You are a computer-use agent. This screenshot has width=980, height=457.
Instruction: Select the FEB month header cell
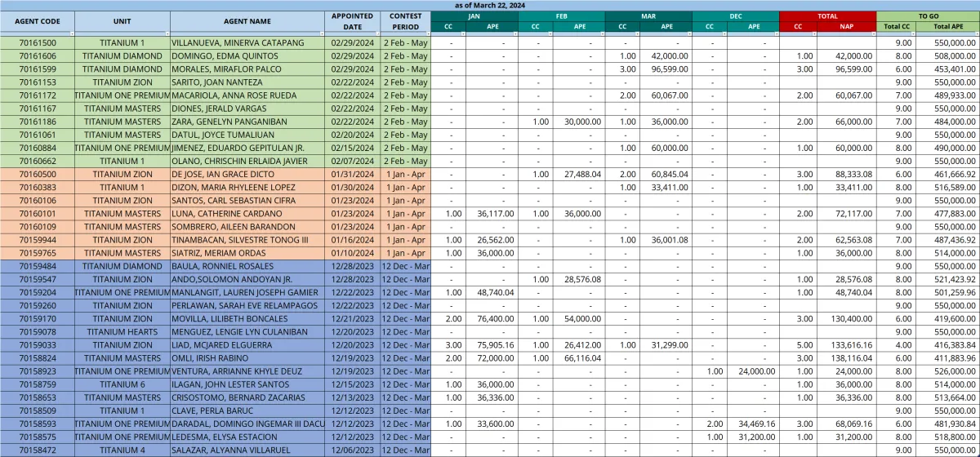tap(562, 16)
